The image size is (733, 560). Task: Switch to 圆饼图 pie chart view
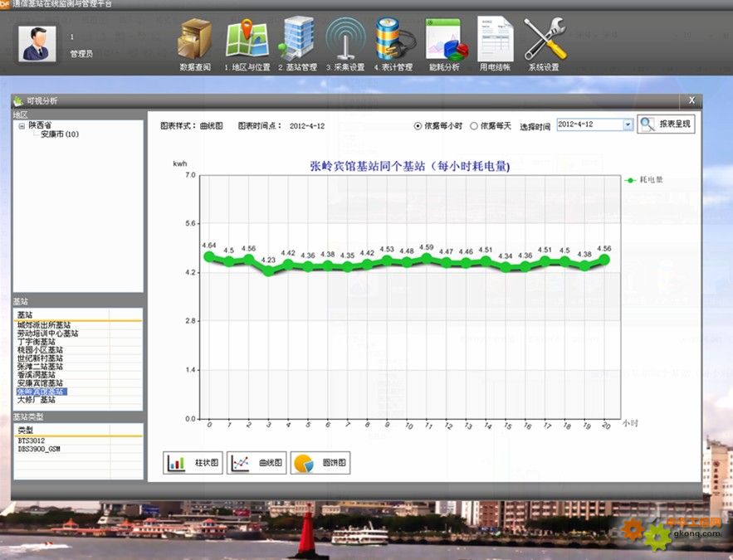tap(320, 463)
